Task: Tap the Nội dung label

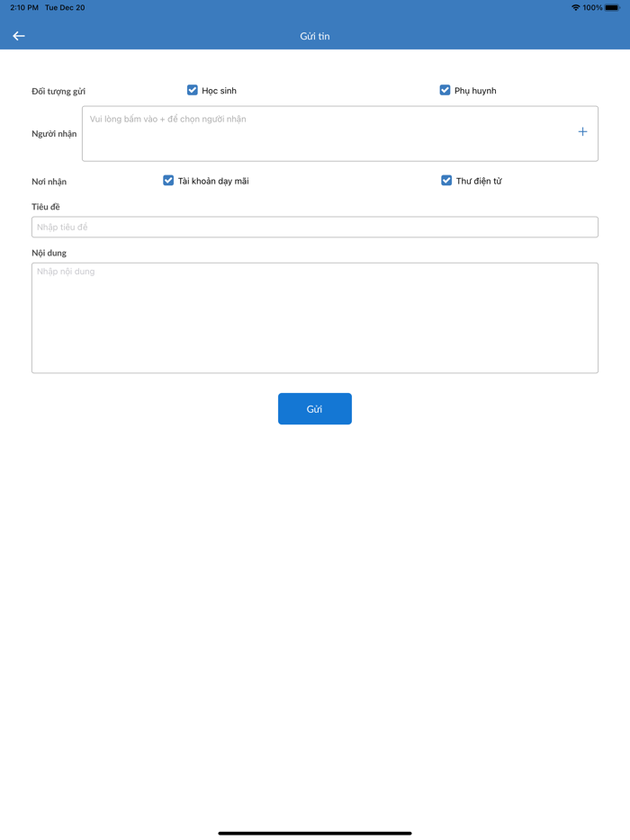Action: tap(49, 253)
